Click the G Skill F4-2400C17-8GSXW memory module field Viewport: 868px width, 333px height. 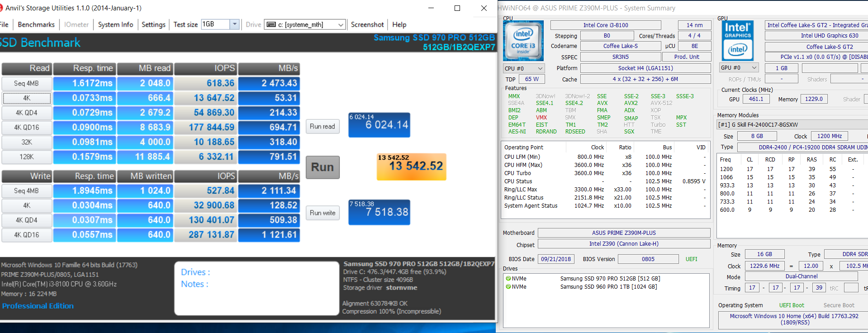coord(792,124)
